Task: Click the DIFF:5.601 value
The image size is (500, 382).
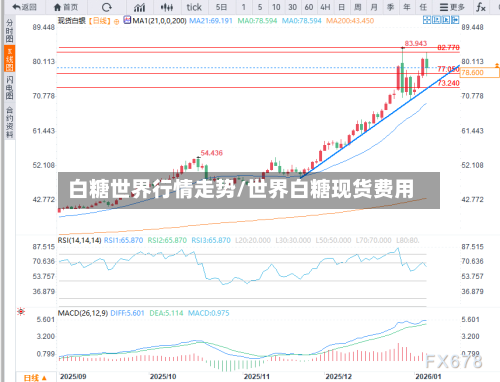Action: pyautogui.click(x=127, y=313)
